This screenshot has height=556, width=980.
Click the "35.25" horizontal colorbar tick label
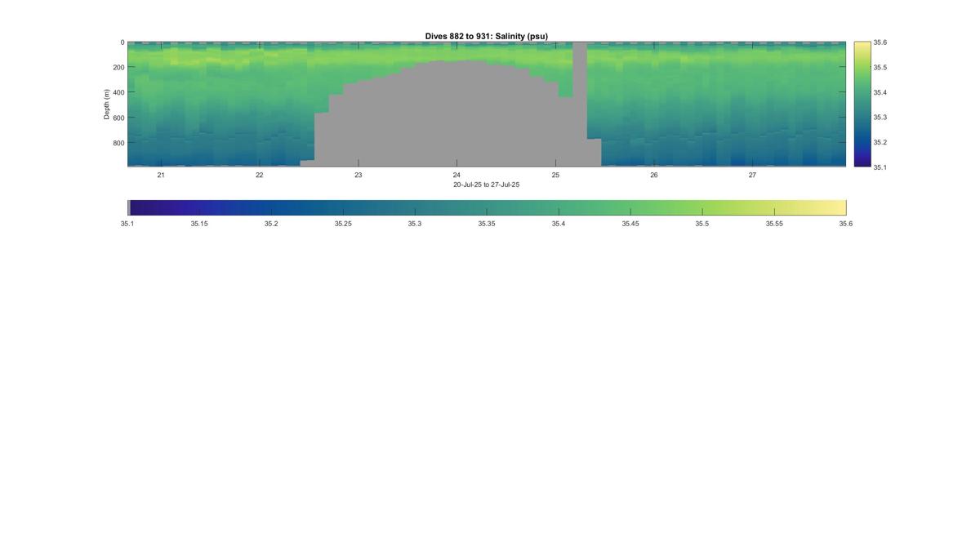[343, 223]
